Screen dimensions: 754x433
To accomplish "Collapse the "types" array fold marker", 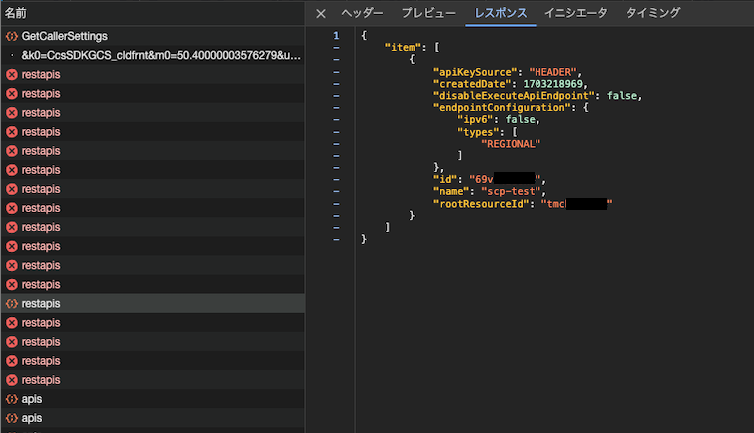I will (336, 132).
